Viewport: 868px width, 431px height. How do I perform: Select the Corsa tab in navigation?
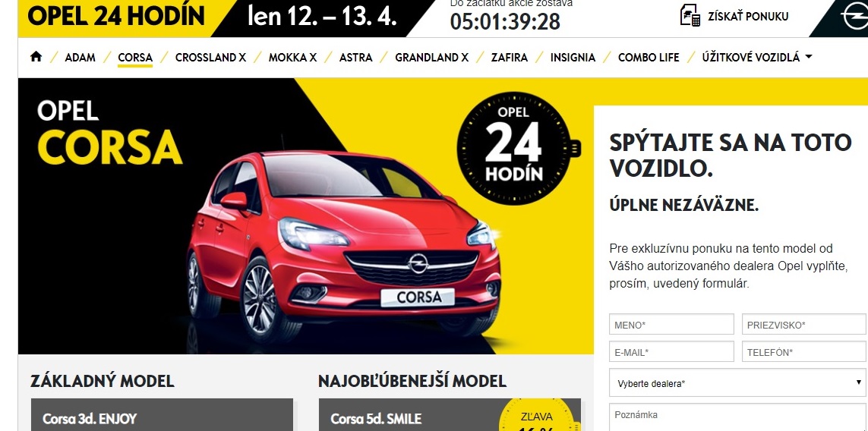pyautogui.click(x=135, y=58)
